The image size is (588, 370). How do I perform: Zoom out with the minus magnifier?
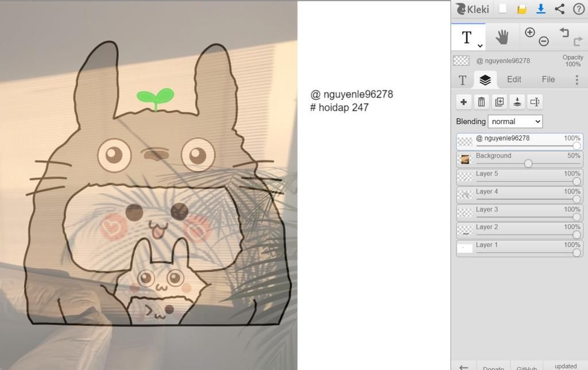tap(544, 41)
